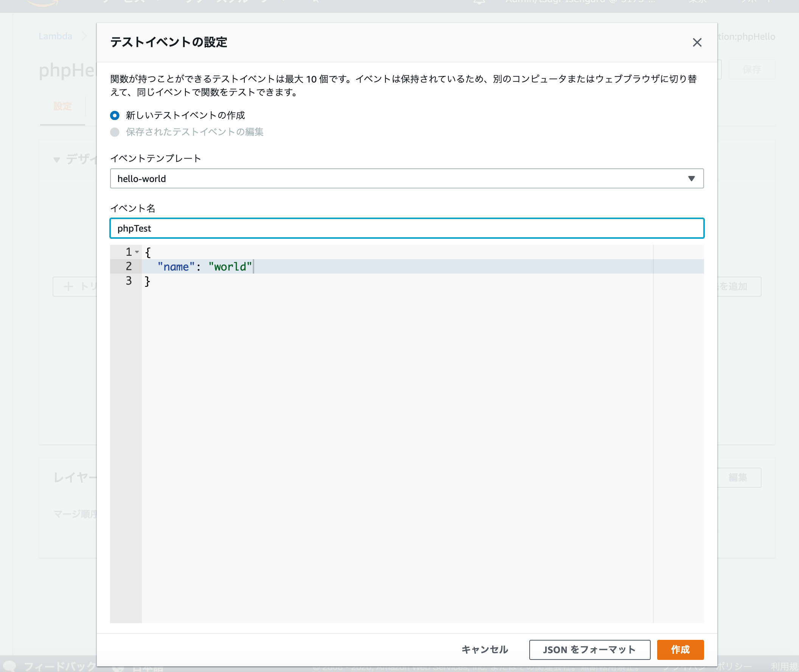Image resolution: width=799 pixels, height=672 pixels.
Task: Click the Lambda breadcrumb link
Action: (55, 36)
